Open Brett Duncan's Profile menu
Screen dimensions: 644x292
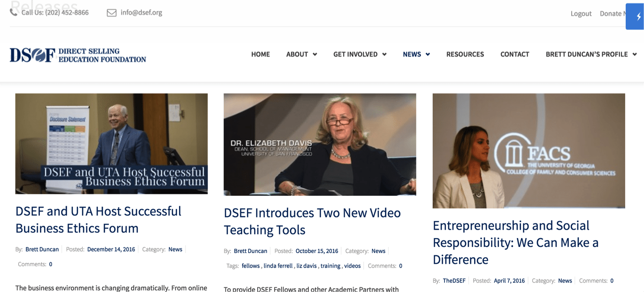click(x=587, y=54)
